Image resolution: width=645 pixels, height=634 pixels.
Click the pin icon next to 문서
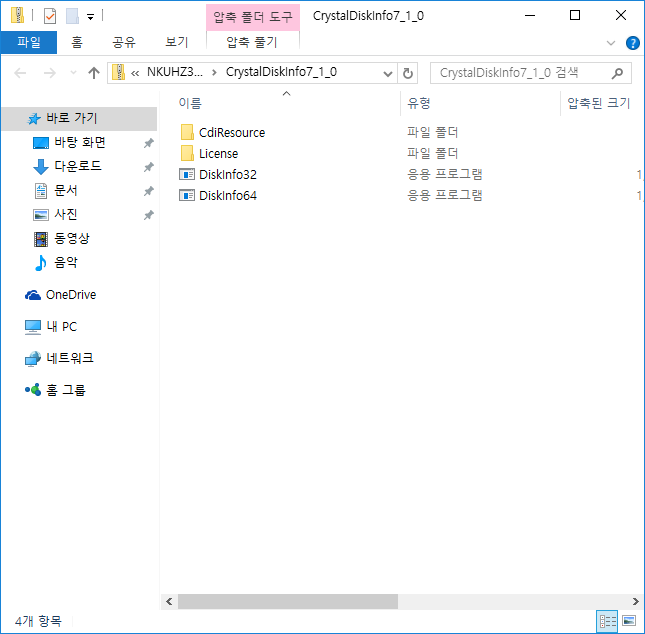[148, 191]
